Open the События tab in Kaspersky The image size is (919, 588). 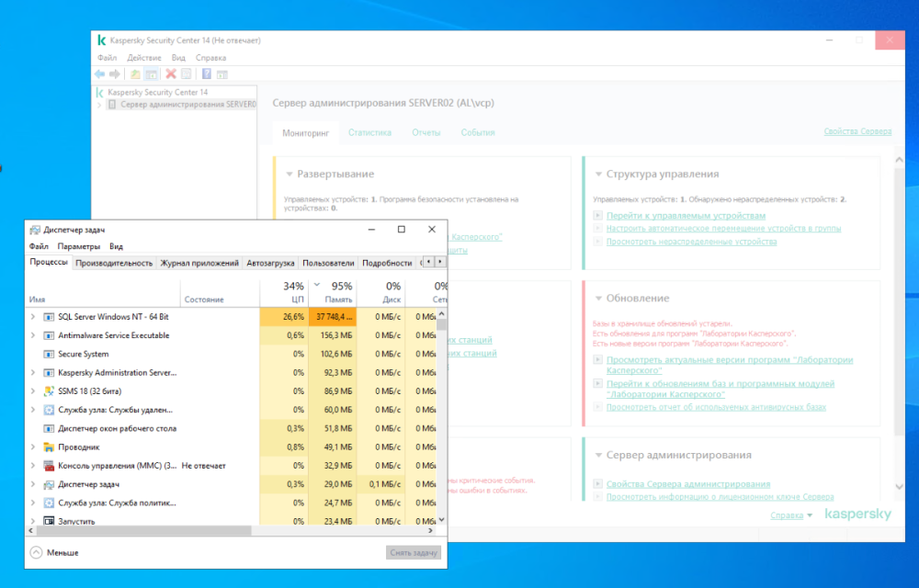[x=478, y=133]
